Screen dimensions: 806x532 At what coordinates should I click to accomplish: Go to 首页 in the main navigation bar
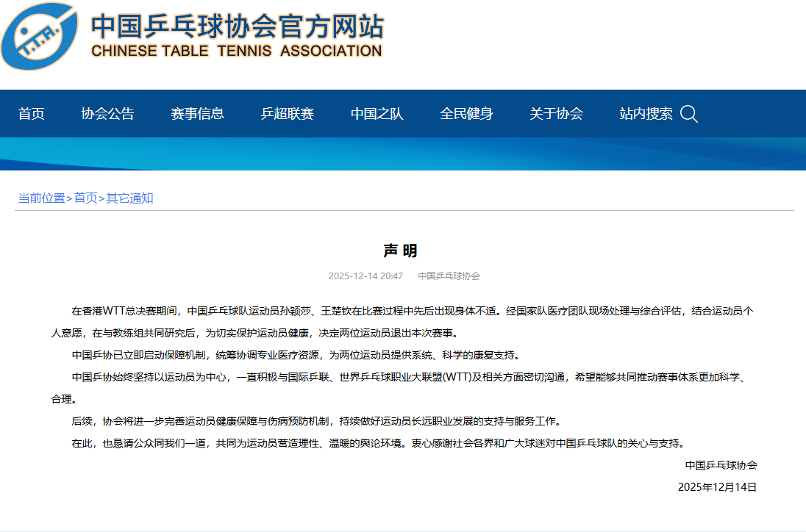pyautogui.click(x=32, y=114)
